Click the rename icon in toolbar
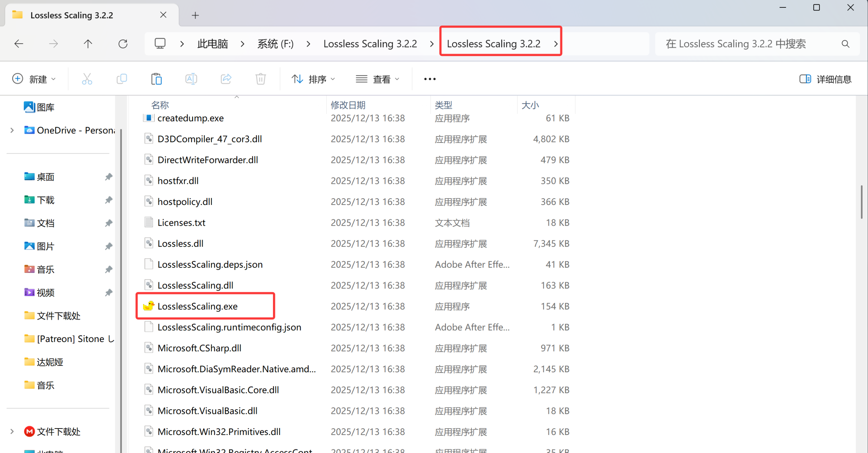The image size is (868, 453). [191, 79]
